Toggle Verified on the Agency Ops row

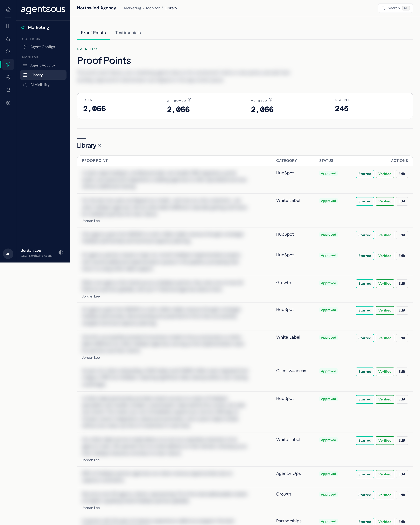pyautogui.click(x=385, y=474)
